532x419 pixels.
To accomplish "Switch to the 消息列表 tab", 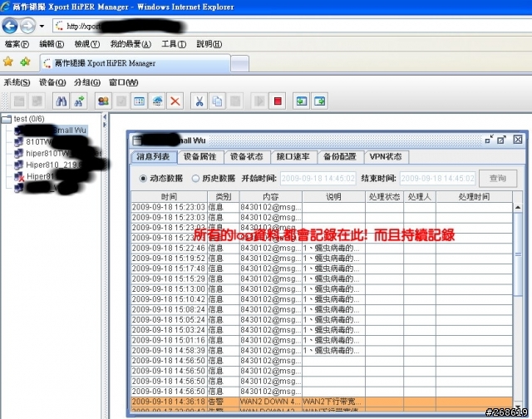I will (x=153, y=157).
